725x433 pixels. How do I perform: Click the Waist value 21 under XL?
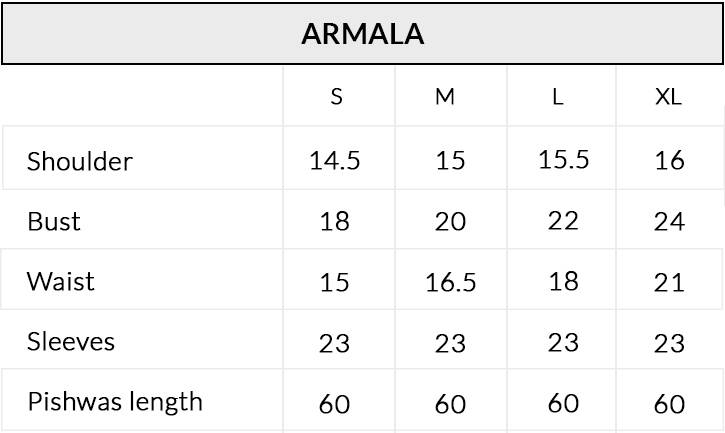click(x=669, y=283)
